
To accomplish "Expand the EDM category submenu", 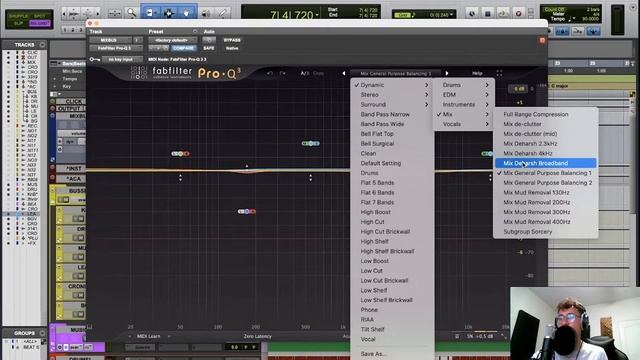I will pyautogui.click(x=464, y=95).
